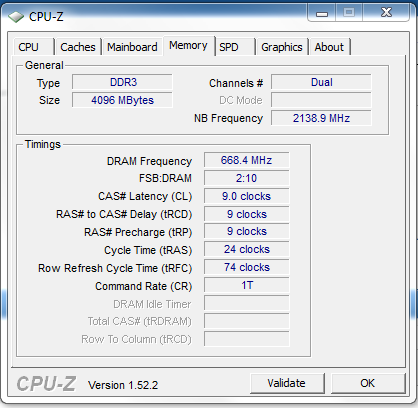
Task: Show the About tab
Action: tap(329, 47)
